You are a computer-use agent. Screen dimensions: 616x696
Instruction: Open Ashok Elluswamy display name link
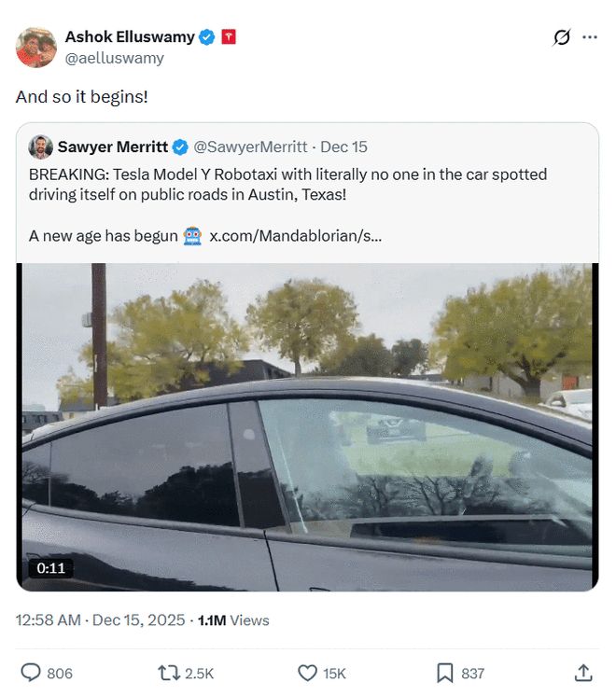[x=129, y=37]
